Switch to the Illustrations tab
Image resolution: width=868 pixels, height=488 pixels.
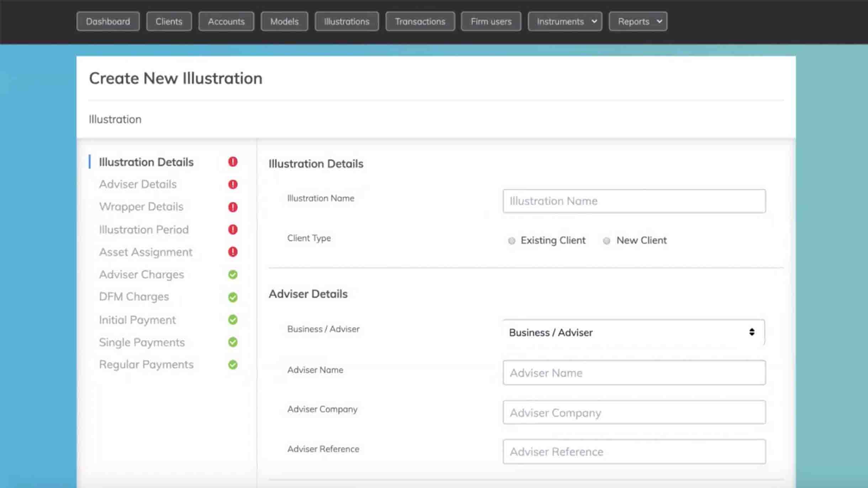pos(346,21)
